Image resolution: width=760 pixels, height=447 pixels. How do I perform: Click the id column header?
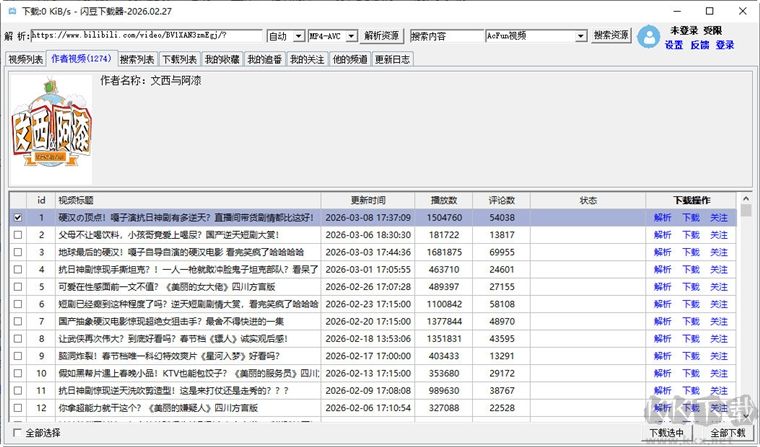click(x=41, y=200)
